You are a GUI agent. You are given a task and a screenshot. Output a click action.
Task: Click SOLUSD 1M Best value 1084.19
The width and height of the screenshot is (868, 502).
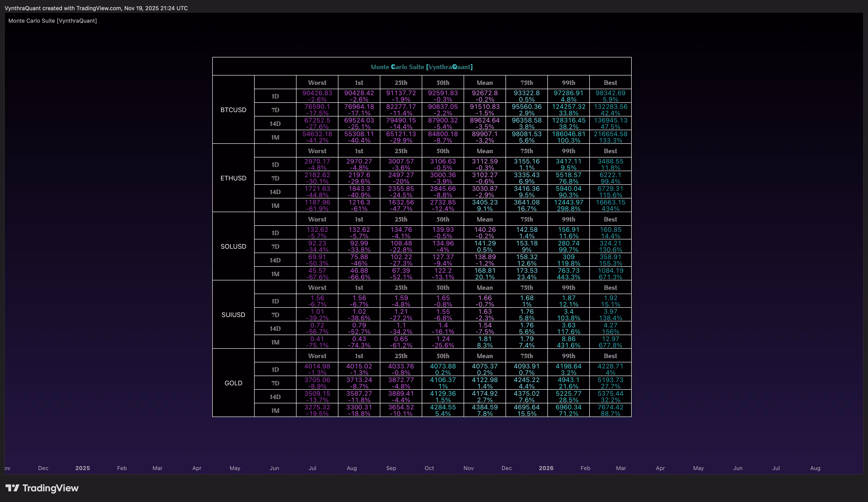pos(610,270)
